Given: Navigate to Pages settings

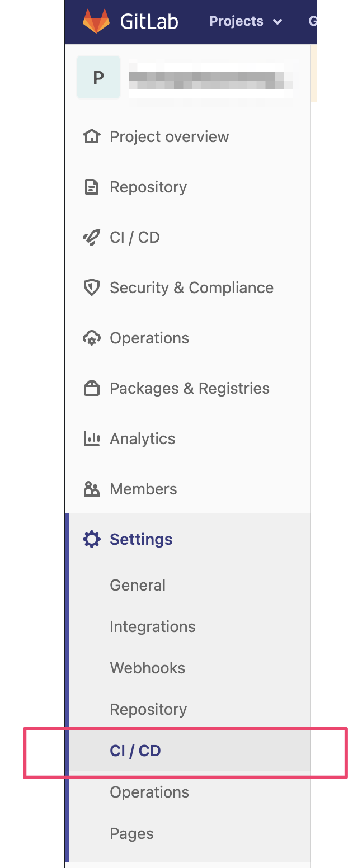Looking at the screenshot, I should click(x=131, y=834).
